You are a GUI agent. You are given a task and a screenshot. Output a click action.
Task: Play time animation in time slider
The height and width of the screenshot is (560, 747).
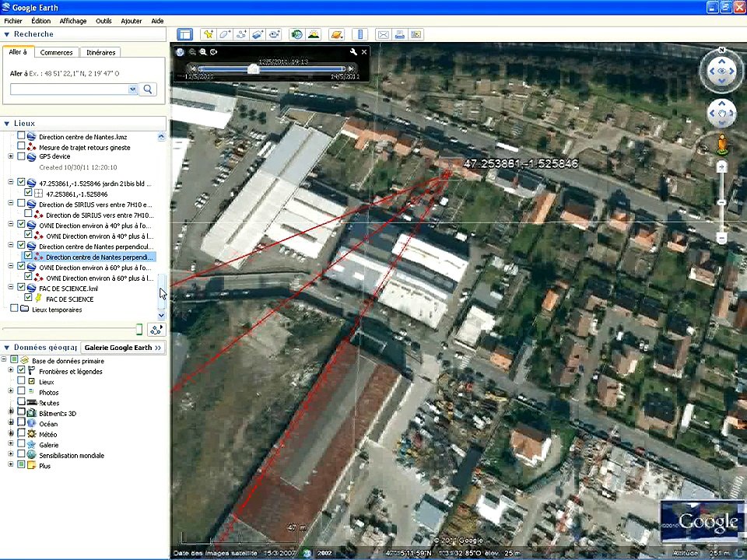[213, 52]
